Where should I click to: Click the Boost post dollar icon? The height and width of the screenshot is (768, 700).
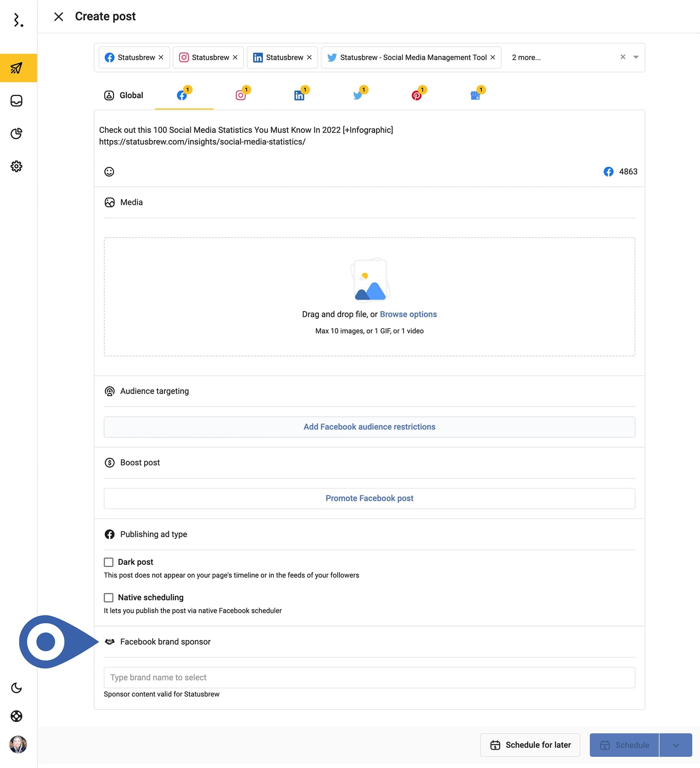tap(110, 463)
